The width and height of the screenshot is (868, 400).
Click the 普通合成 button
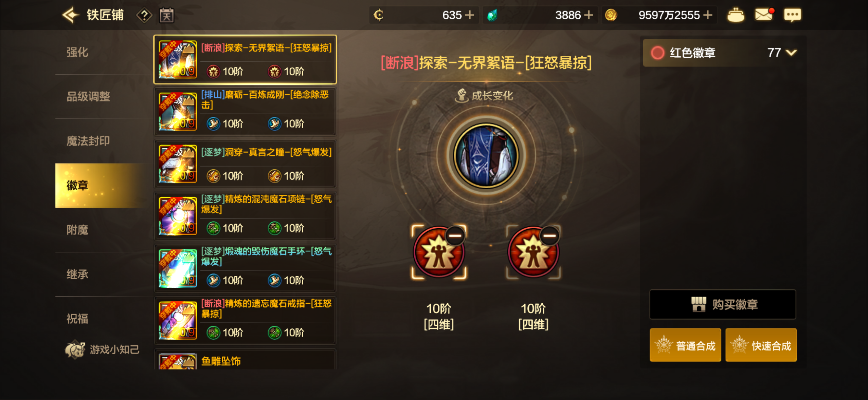pos(685,345)
